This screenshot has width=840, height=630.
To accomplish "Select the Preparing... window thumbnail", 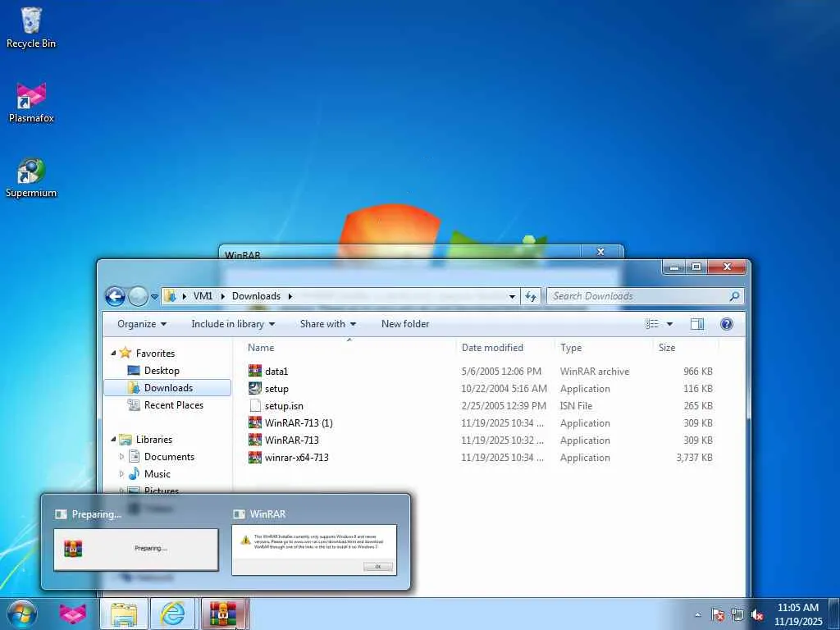I will (135, 549).
